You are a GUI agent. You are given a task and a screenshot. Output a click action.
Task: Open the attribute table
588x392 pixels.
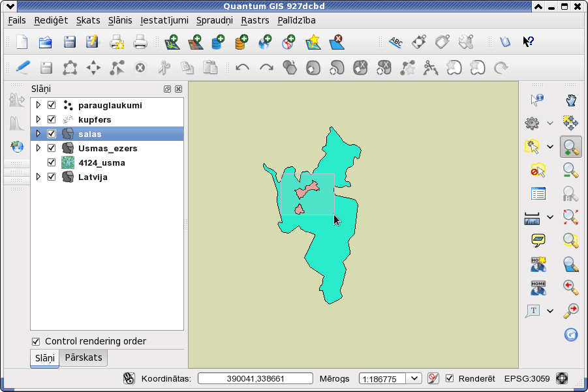click(x=538, y=194)
